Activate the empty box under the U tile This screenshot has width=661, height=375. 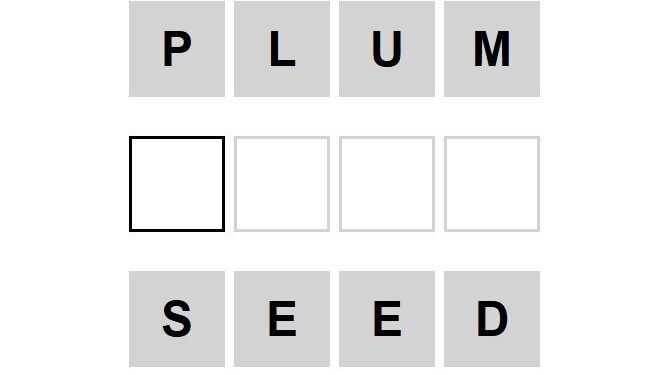[x=387, y=184]
